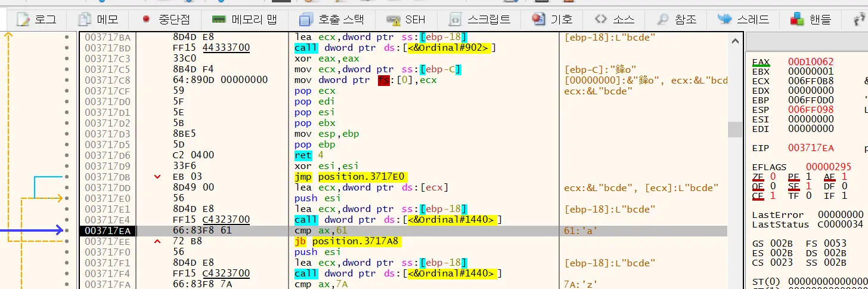The height and width of the screenshot is (289, 868).
Task: Switch to the 중단점 breakpoints tab
Action: [x=166, y=19]
